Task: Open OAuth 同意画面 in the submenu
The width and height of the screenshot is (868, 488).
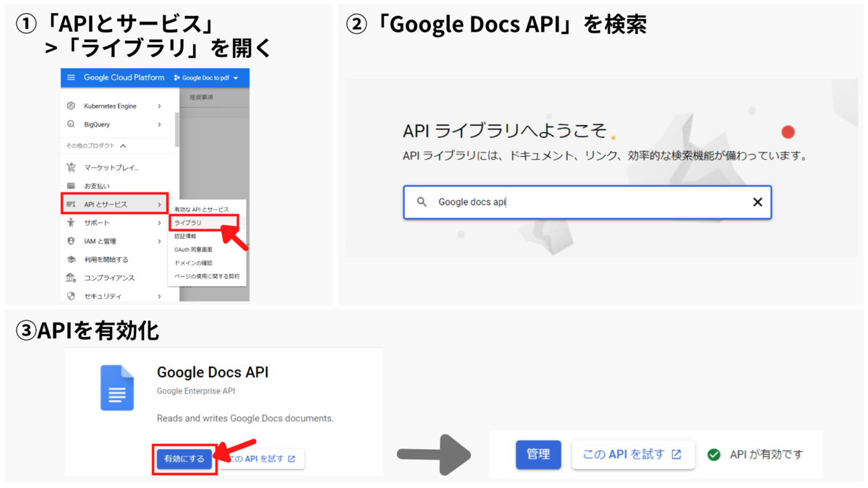Action: coord(193,249)
